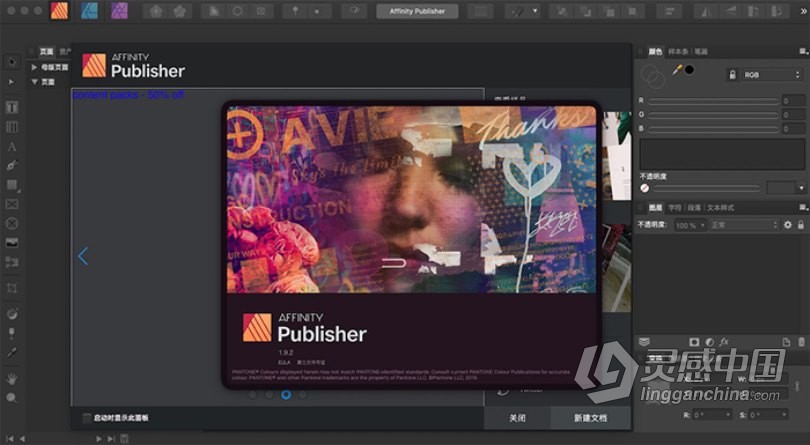Select the highlighted blue pagination dot
The height and width of the screenshot is (445, 810).
[286, 395]
